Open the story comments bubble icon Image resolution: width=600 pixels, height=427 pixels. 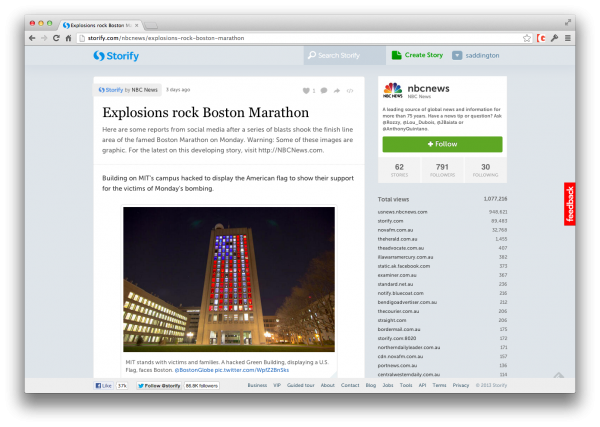click(323, 90)
